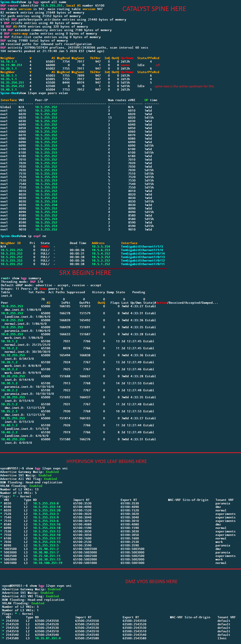The image size is (241, 644).
Task: Select SRX peer 10.40.2.2
Action: pyautogui.click(x=9, y=432)
